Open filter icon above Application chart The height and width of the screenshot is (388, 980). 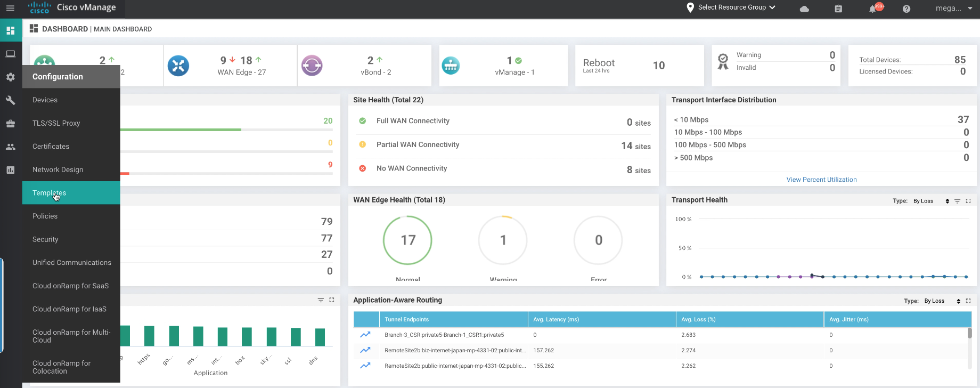tap(321, 300)
